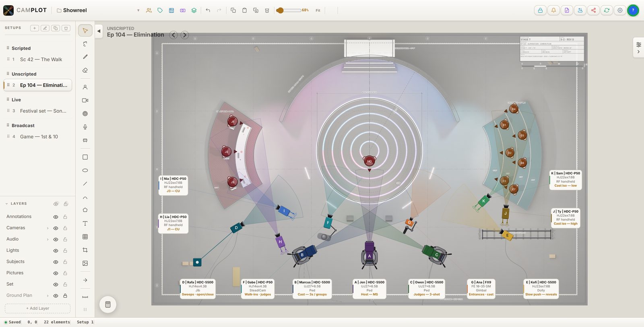Pick the person subject tool

pos(85,87)
